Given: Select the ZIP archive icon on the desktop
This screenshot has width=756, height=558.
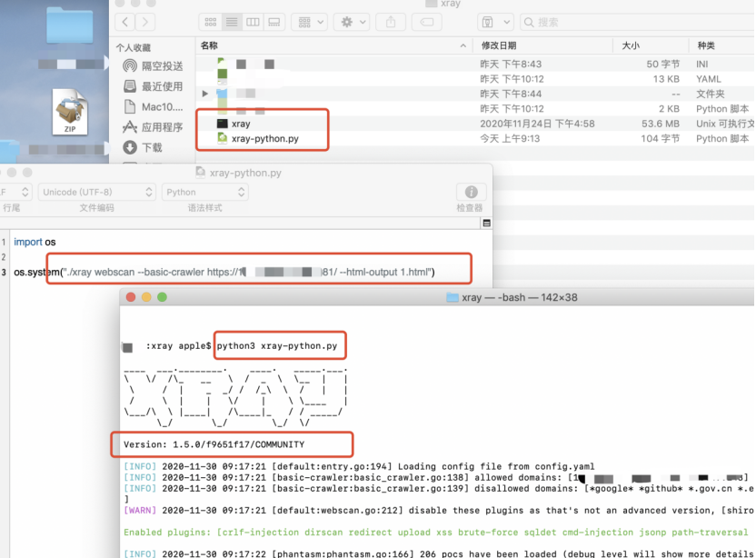Looking at the screenshot, I should [x=70, y=112].
